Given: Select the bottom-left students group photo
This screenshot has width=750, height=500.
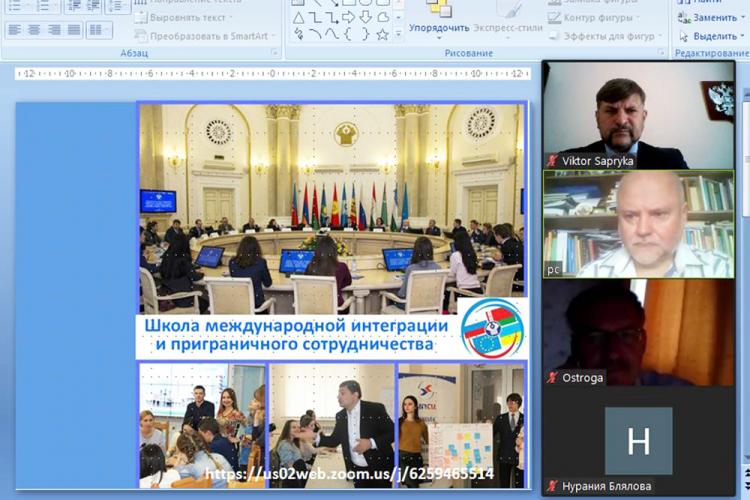Looking at the screenshot, I should pos(202,426).
